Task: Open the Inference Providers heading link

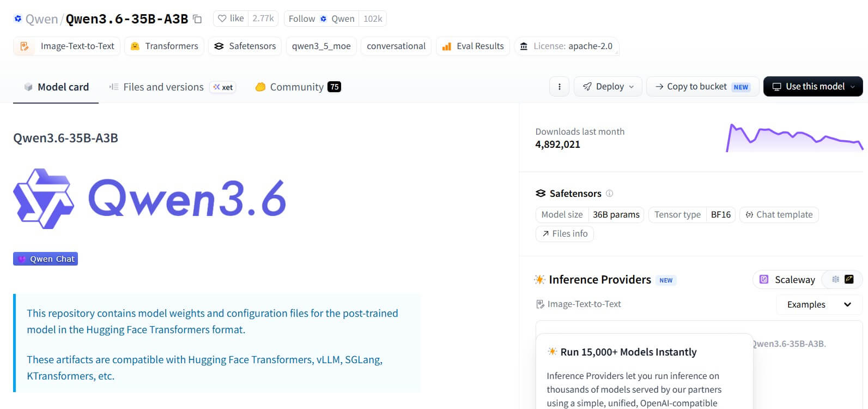Action: (x=600, y=279)
